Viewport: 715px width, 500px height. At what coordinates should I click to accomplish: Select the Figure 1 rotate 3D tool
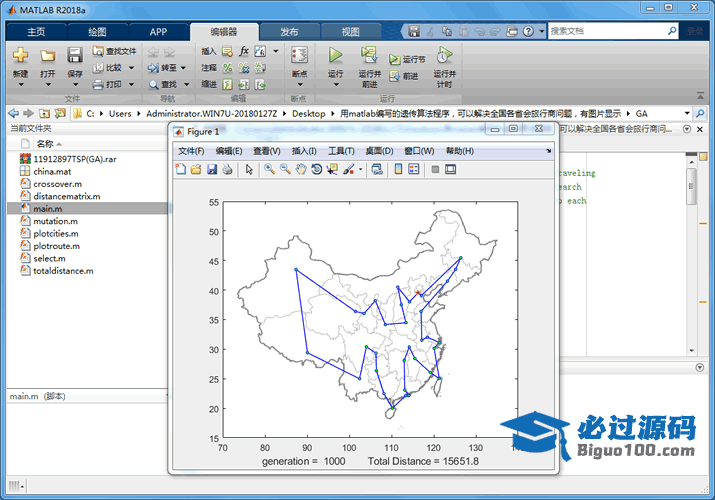[x=316, y=170]
